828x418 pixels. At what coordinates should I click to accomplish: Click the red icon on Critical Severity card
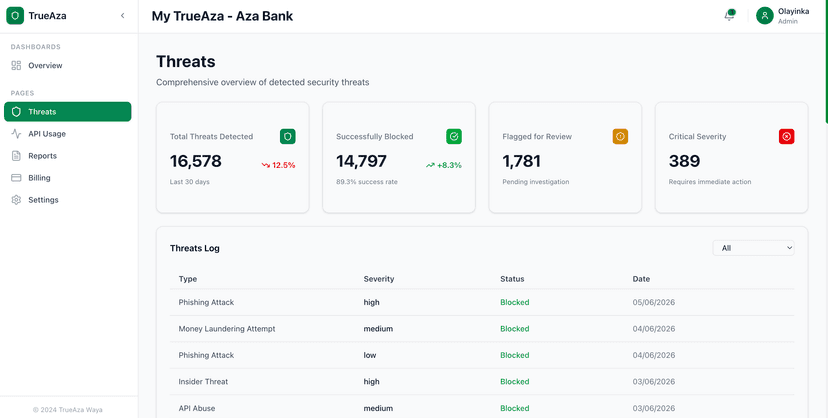pyautogui.click(x=786, y=137)
